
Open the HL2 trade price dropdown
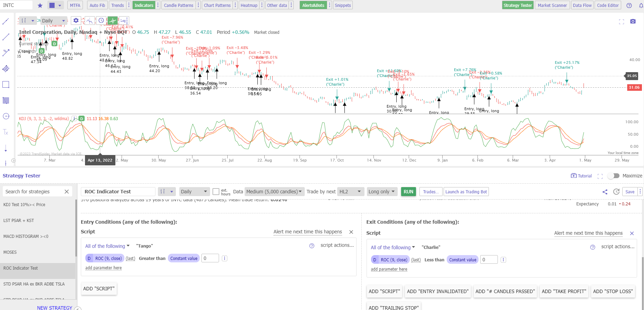click(x=350, y=192)
